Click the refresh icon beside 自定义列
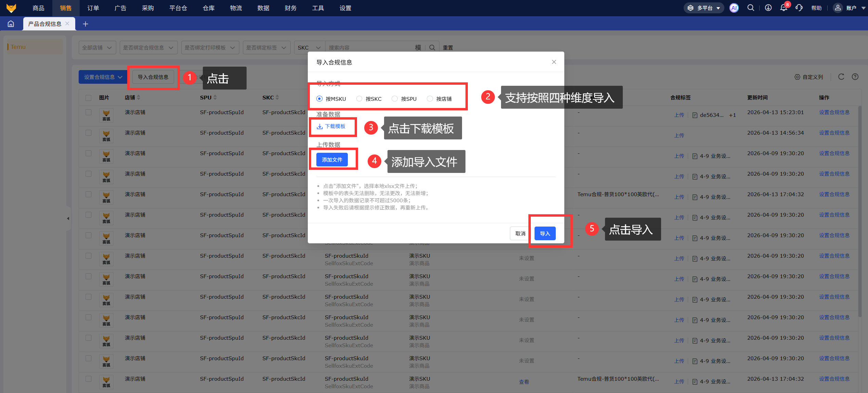 pos(841,77)
